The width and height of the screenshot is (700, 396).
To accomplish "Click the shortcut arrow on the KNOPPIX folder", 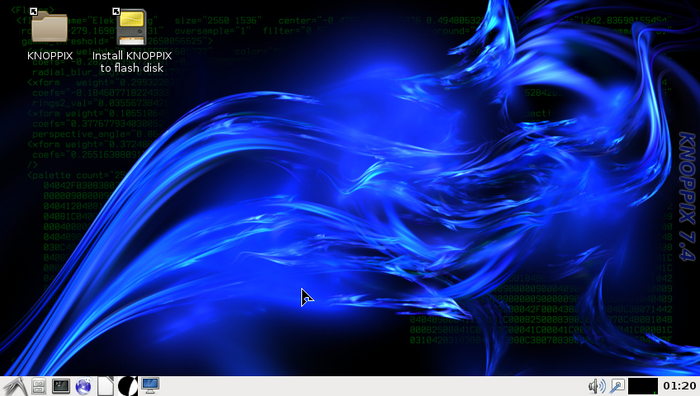I will pos(33,12).
